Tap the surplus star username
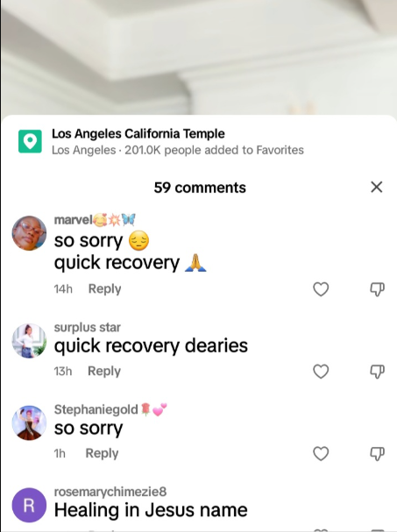The width and height of the screenshot is (397, 532). click(88, 328)
